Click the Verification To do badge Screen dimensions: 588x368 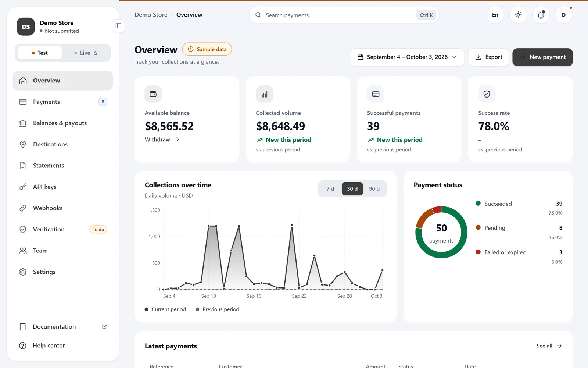98,229
